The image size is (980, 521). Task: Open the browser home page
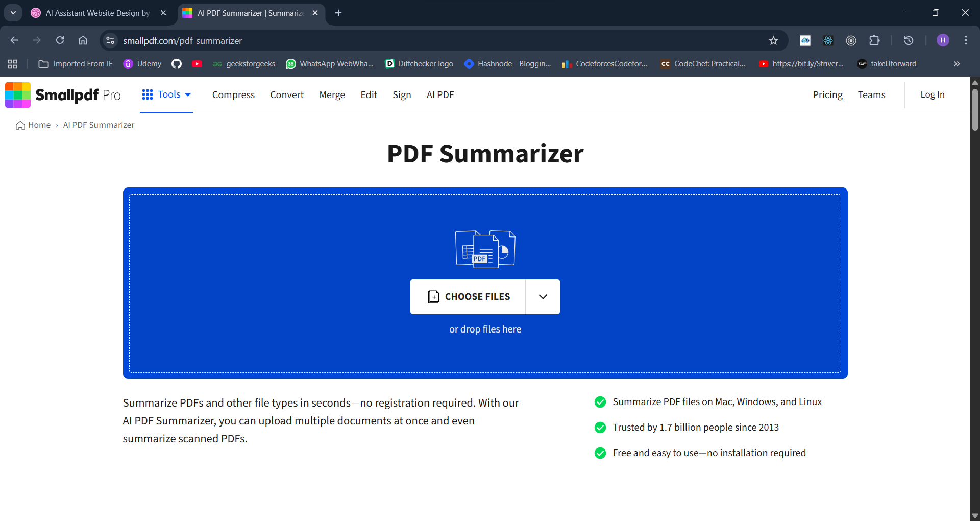pyautogui.click(x=83, y=40)
